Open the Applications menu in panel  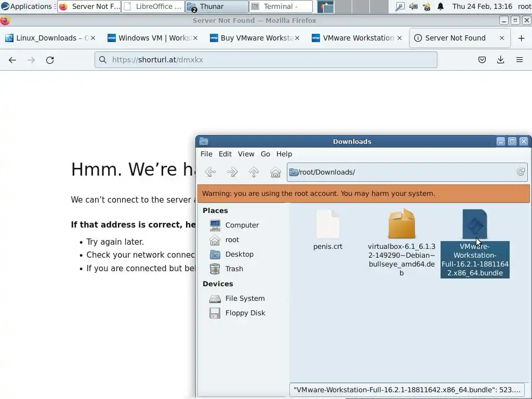27,6
